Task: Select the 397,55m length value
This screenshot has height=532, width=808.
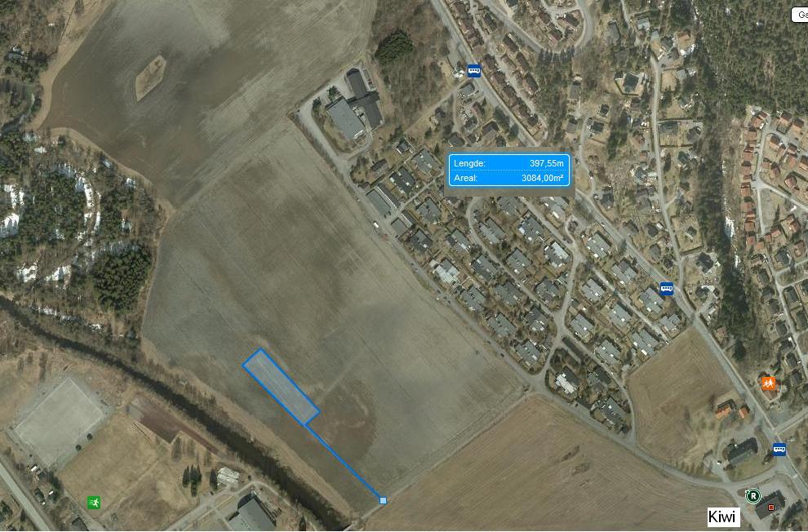Action: coord(547,163)
